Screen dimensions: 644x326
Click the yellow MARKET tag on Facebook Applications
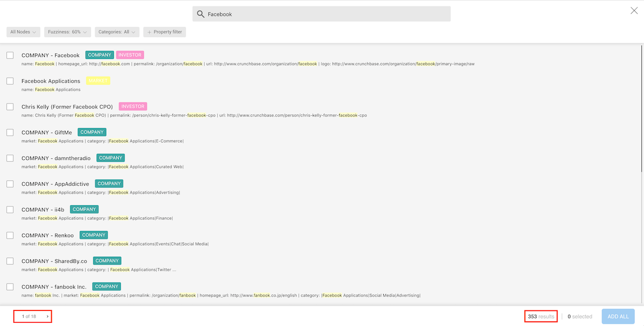[x=98, y=81]
